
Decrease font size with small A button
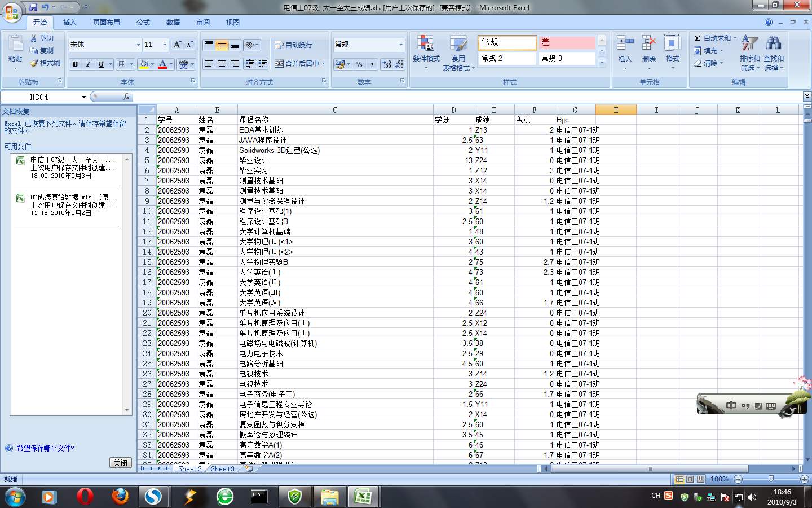tap(189, 45)
